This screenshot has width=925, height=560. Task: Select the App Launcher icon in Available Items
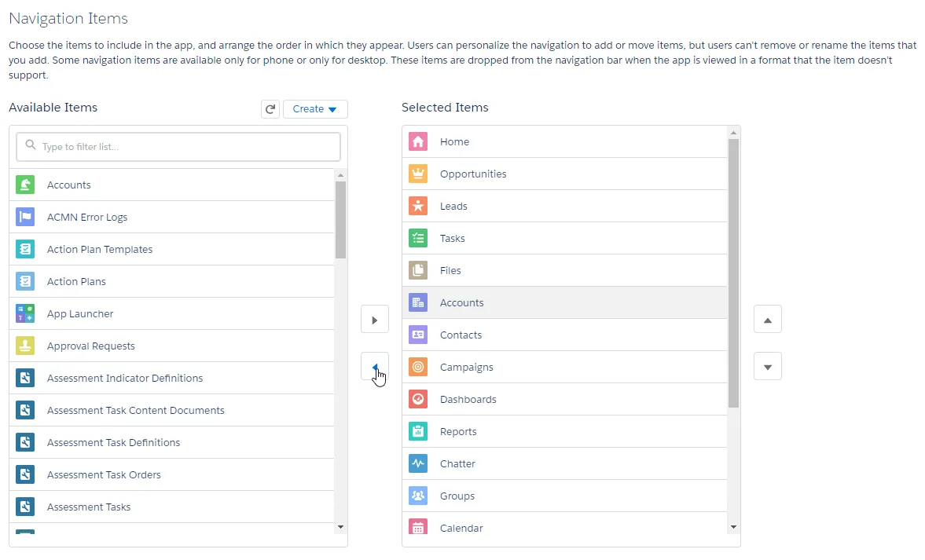click(25, 313)
